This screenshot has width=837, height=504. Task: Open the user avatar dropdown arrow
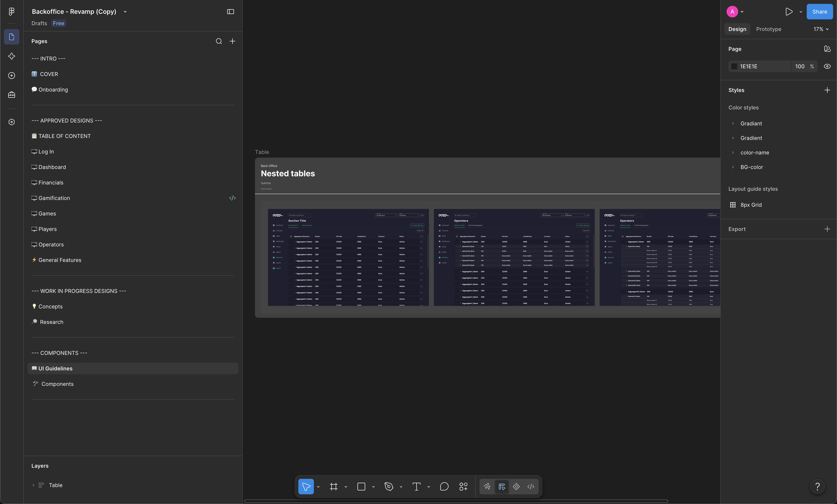tap(742, 12)
